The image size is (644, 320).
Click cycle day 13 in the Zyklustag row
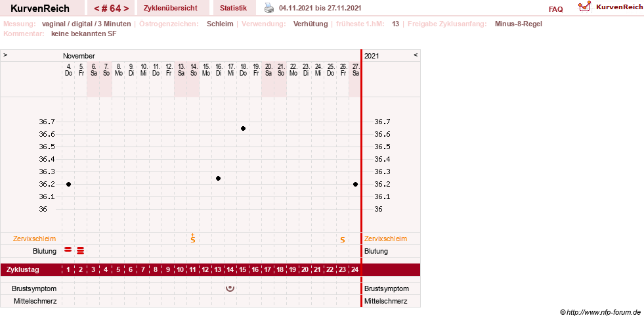(x=218, y=270)
